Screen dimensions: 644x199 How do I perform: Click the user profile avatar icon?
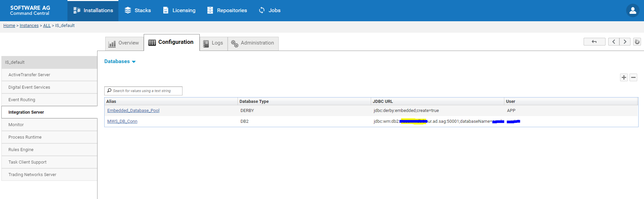(x=633, y=10)
